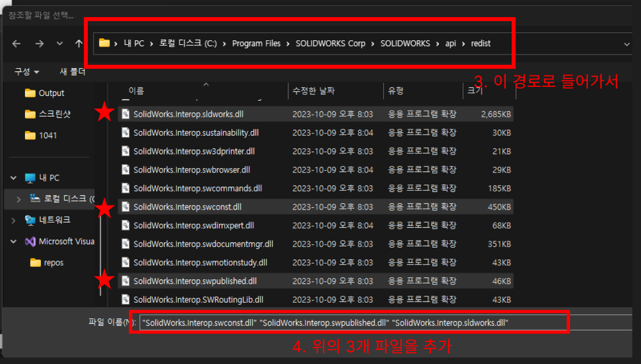Collapse Microsoft Visual Studio tree node
641x364 pixels.
[14, 241]
